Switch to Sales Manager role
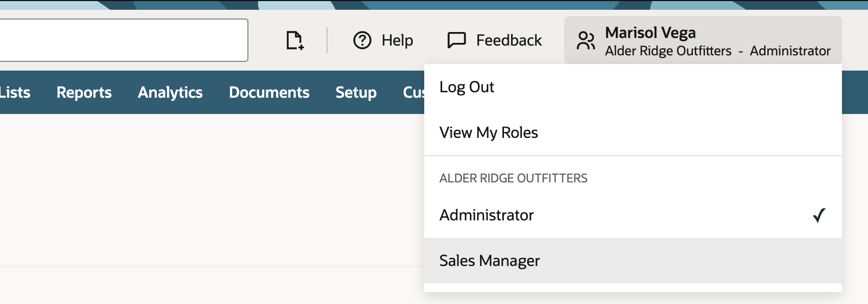 [633, 261]
